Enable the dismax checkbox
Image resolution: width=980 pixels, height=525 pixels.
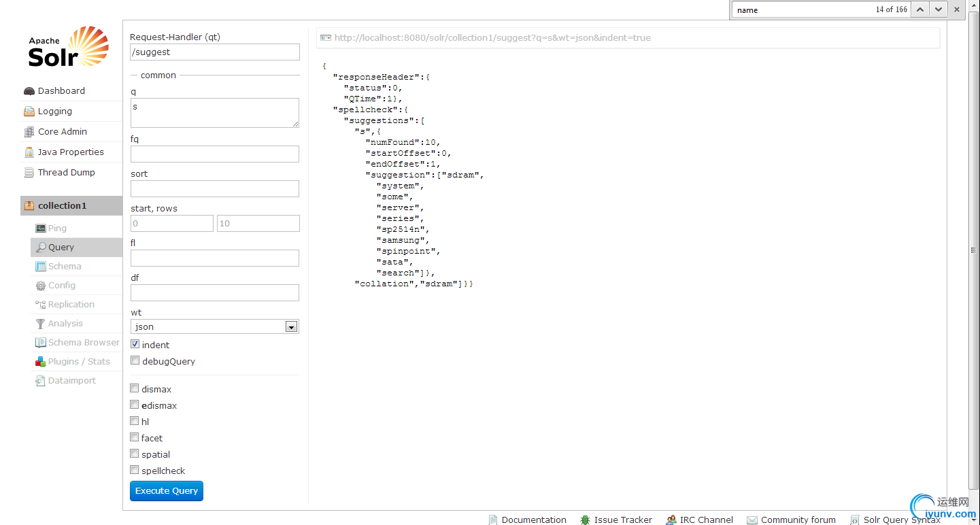[135, 389]
